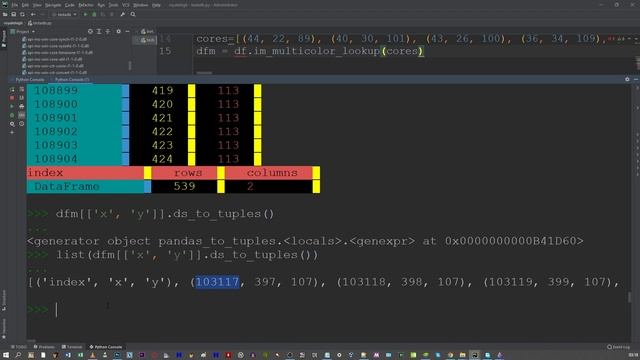Collapse all in the Project panel header
640x360 pixels.
point(108,31)
